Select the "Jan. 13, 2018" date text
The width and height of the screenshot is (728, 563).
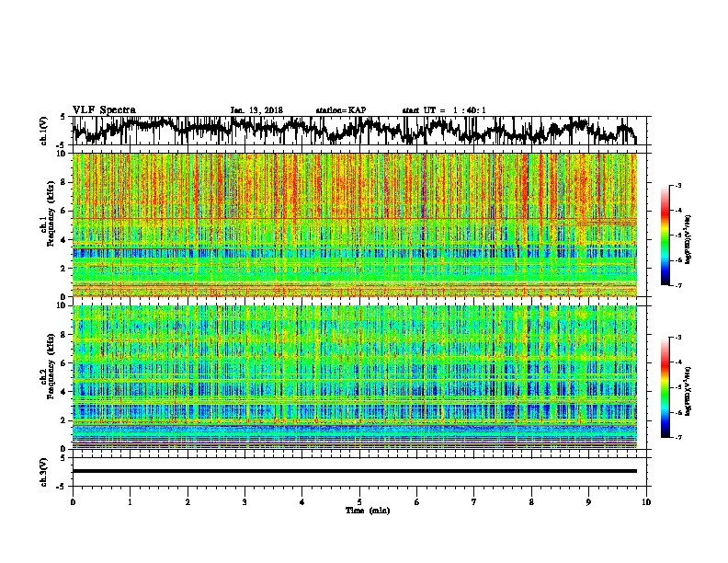256,110
